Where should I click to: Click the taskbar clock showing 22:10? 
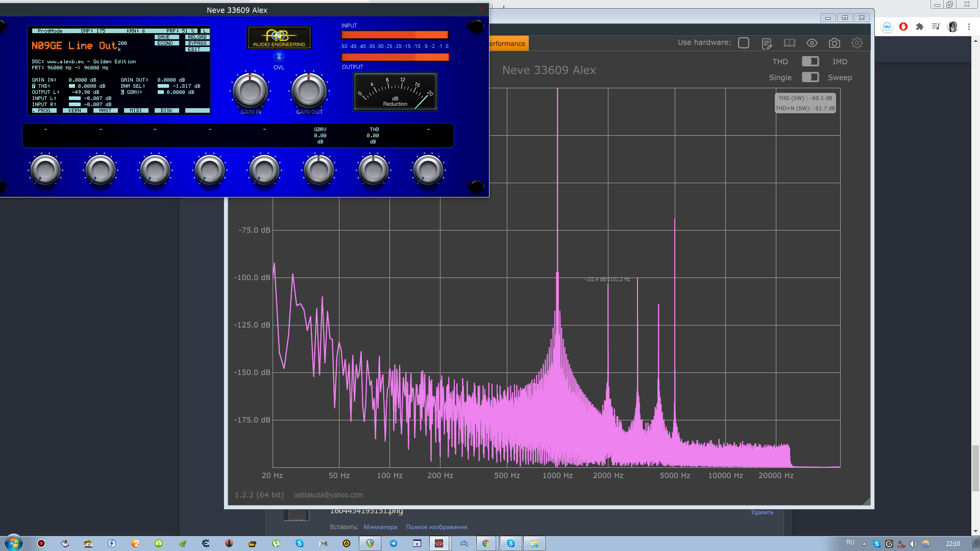[x=953, y=544]
